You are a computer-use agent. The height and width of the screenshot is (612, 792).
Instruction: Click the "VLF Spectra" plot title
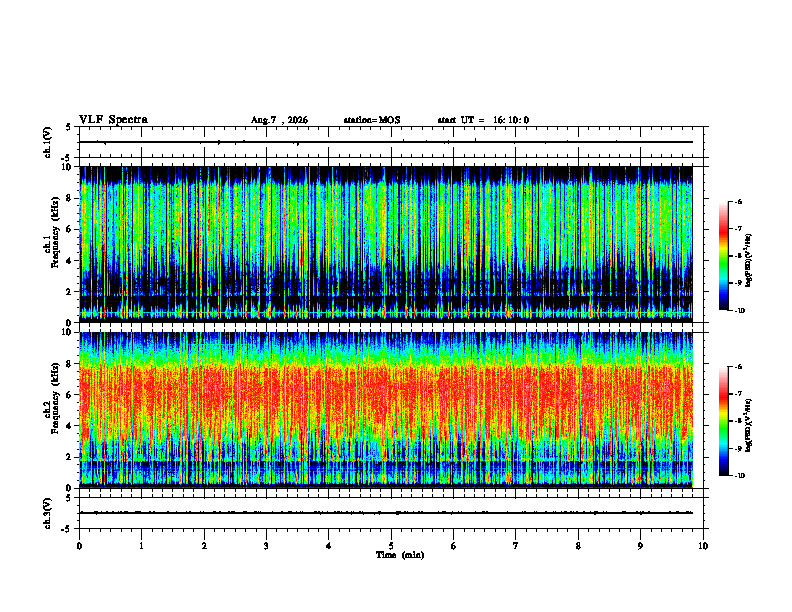(113, 120)
